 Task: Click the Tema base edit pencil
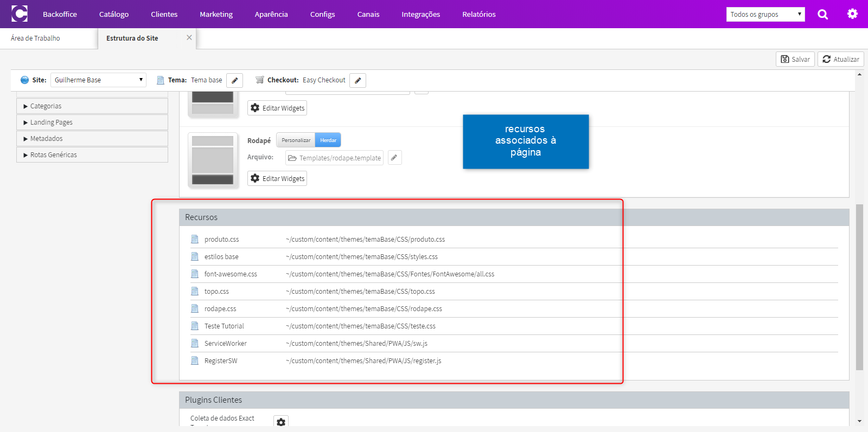pyautogui.click(x=234, y=80)
